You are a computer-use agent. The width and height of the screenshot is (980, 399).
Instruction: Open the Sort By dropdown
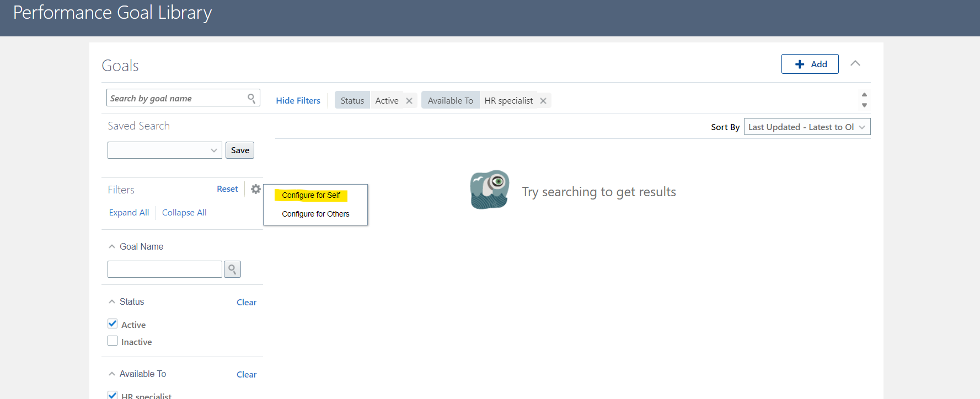807,127
